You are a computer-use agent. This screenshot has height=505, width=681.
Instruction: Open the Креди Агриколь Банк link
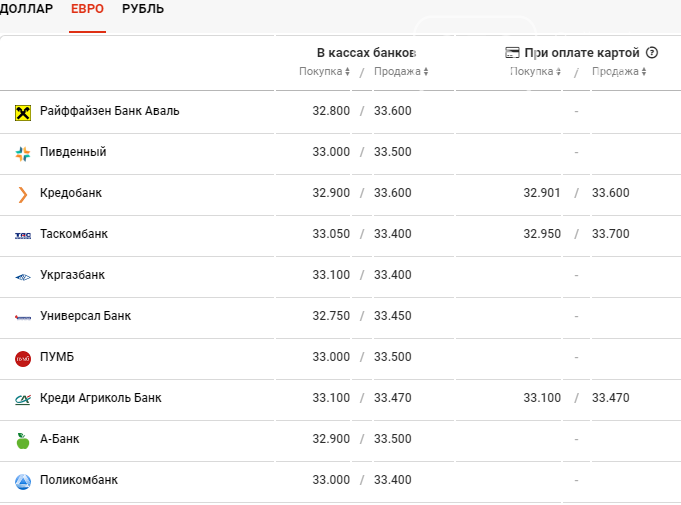100,398
